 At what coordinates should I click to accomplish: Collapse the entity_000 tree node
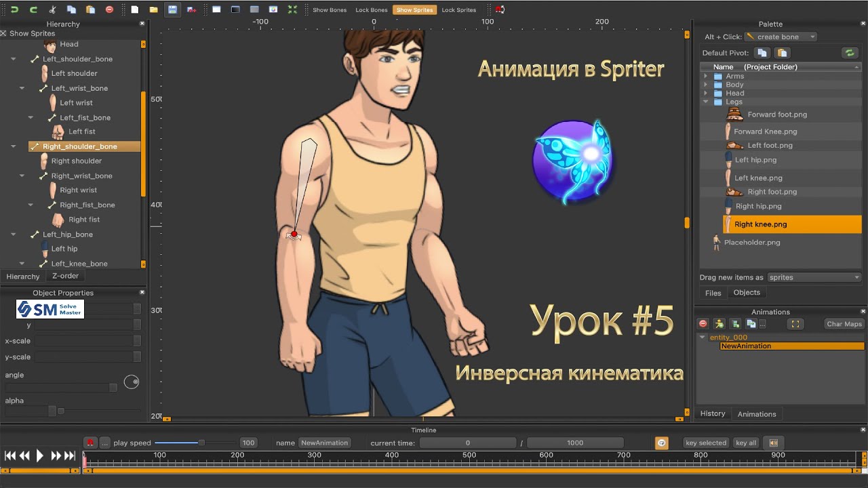tap(703, 338)
